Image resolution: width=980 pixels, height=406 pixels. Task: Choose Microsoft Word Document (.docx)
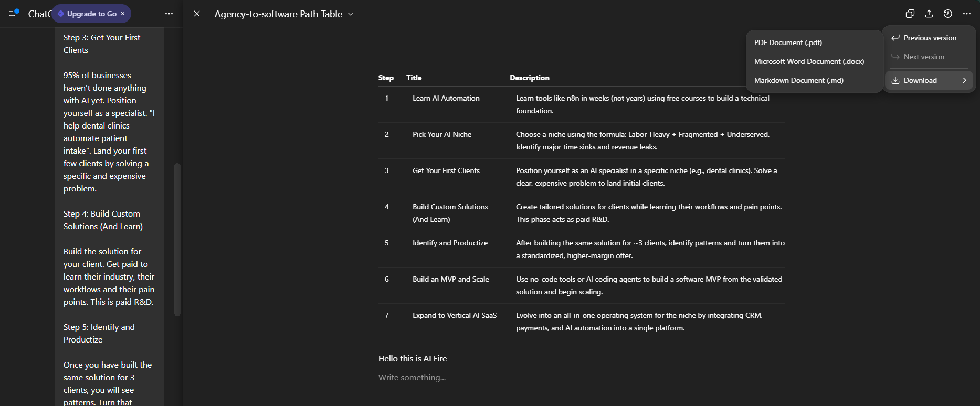tap(809, 61)
